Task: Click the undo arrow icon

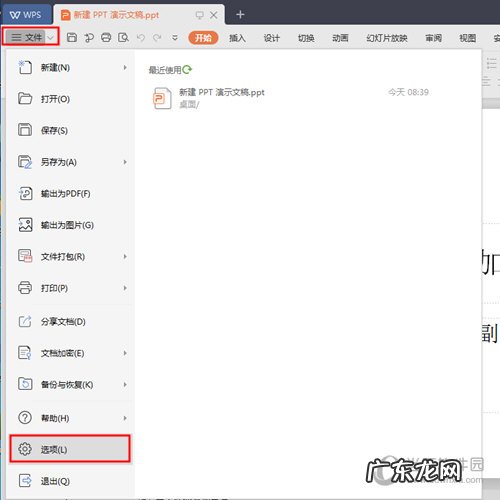Action: [141, 38]
